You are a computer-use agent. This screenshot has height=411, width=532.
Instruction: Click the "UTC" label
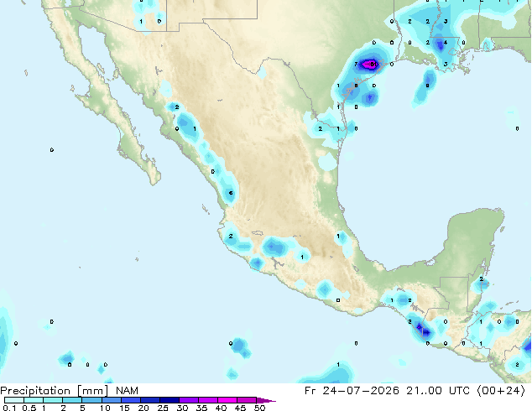[x=459, y=391]
